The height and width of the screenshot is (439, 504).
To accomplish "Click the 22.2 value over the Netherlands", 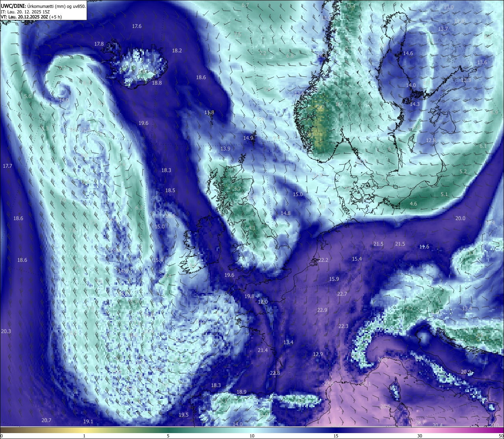I will pyautogui.click(x=323, y=260).
